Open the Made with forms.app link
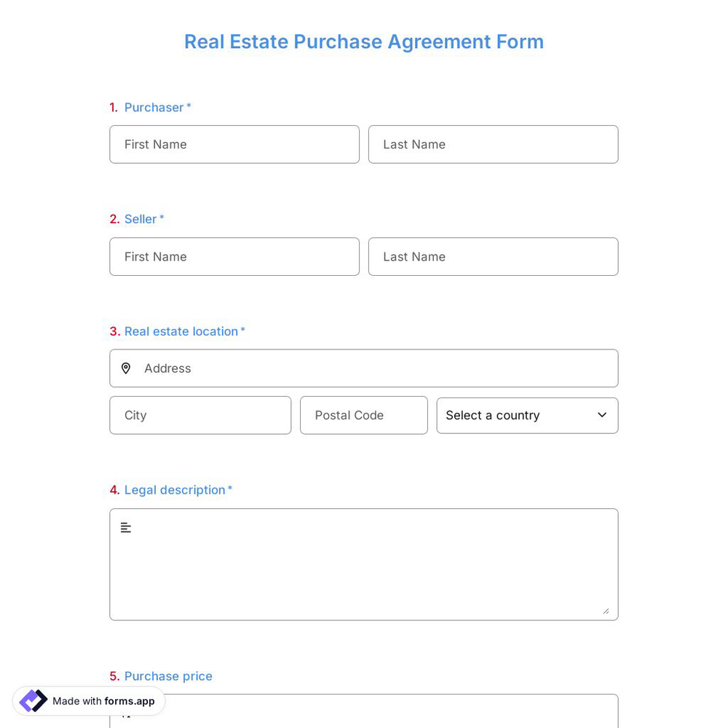Image resolution: width=728 pixels, height=728 pixels. click(88, 701)
